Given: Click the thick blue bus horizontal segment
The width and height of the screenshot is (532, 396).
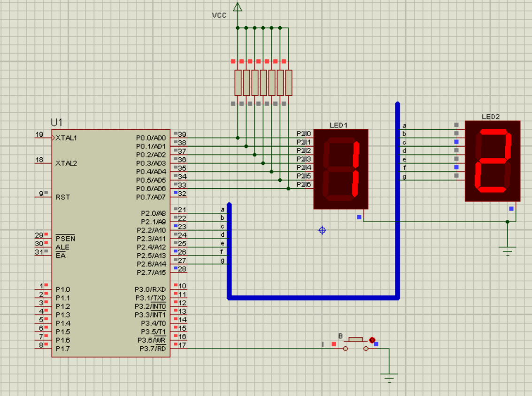Looking at the screenshot, I should tap(313, 298).
